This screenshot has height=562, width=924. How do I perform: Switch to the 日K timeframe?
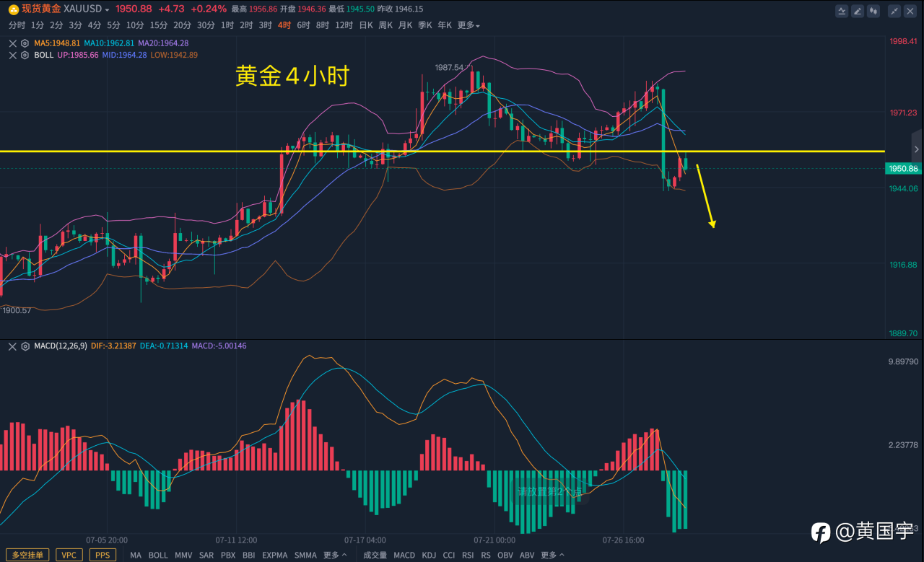[x=366, y=25]
